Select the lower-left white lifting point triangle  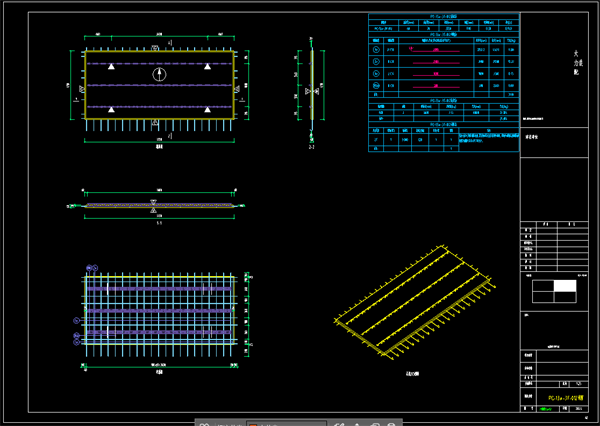click(111, 110)
